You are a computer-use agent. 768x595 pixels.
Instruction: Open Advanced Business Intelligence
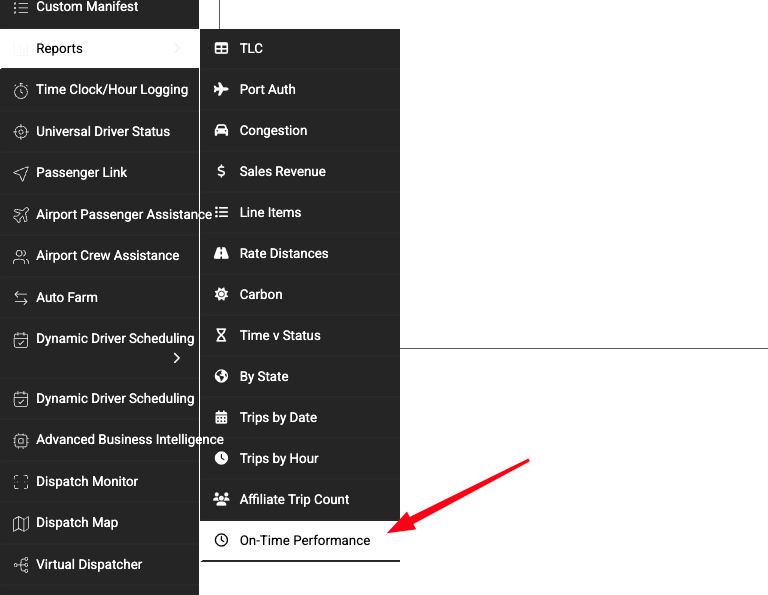click(x=129, y=439)
